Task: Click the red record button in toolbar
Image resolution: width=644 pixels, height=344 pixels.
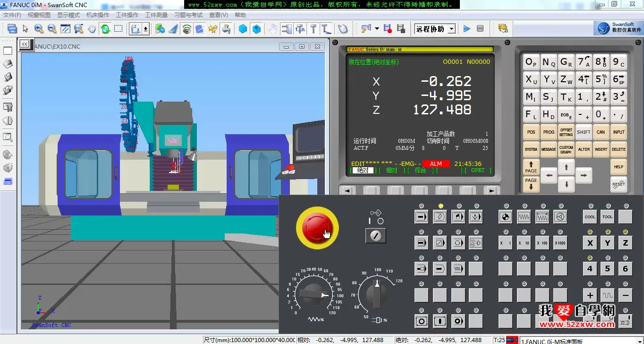Action: [388, 29]
